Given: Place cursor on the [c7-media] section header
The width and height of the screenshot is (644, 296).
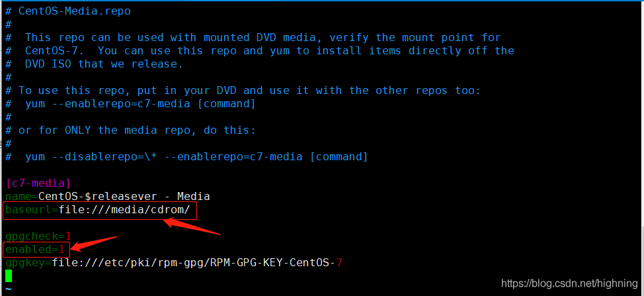Looking at the screenshot, I should tap(38, 183).
